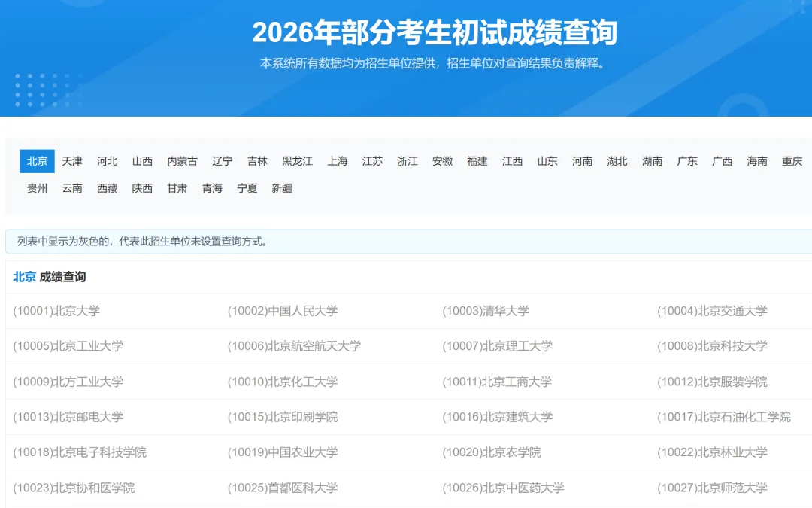Image resolution: width=812 pixels, height=508 pixels.
Task: Click the 北京 成绩查询 section heading
Action: tap(49, 277)
